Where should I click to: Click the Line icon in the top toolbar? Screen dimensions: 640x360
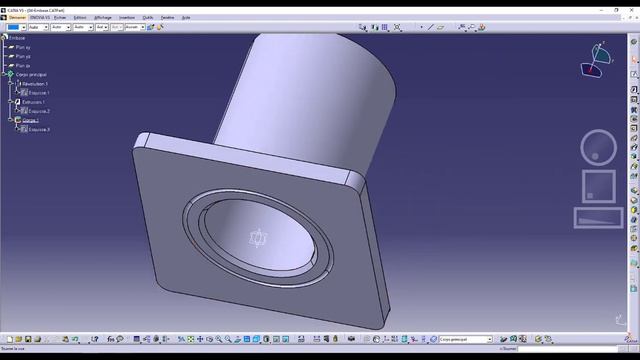[x=431, y=27]
